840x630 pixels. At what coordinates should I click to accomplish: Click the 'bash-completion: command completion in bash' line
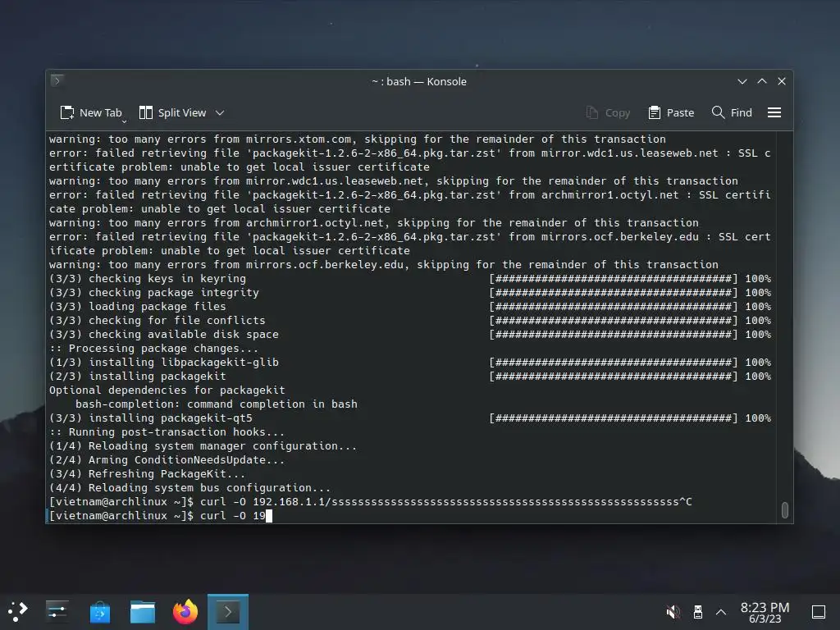point(216,404)
